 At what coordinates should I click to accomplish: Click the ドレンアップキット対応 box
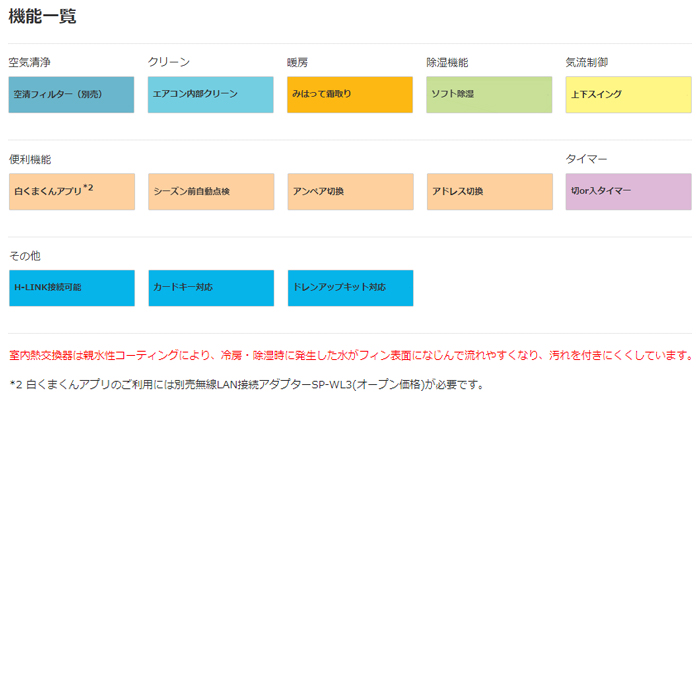349,288
